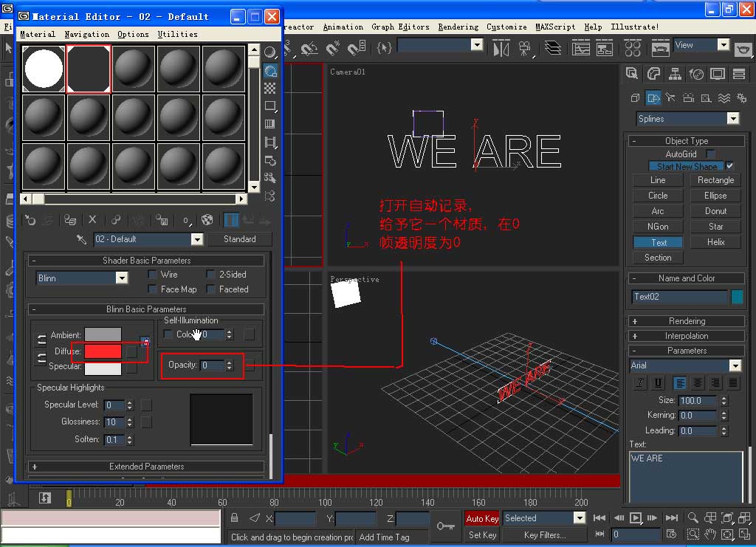Expand the Extended Parameters rollout
The height and width of the screenshot is (547, 756).
147,467
